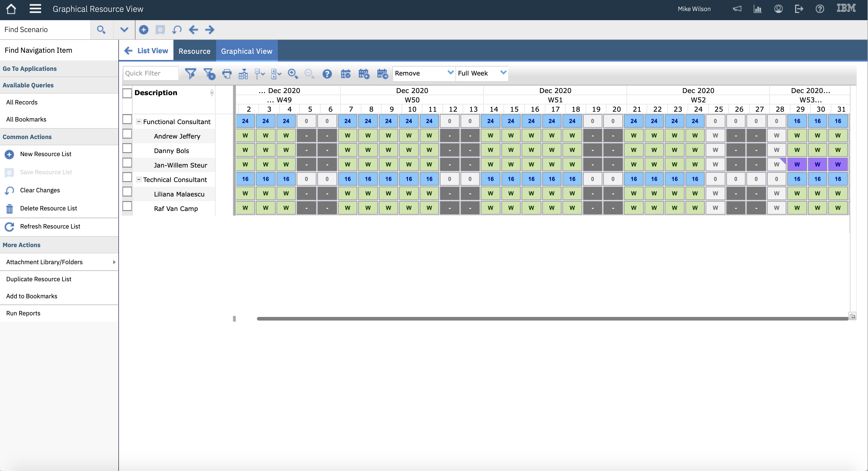Image resolution: width=868 pixels, height=471 pixels.
Task: Toggle the header select-all checkbox
Action: click(x=127, y=93)
